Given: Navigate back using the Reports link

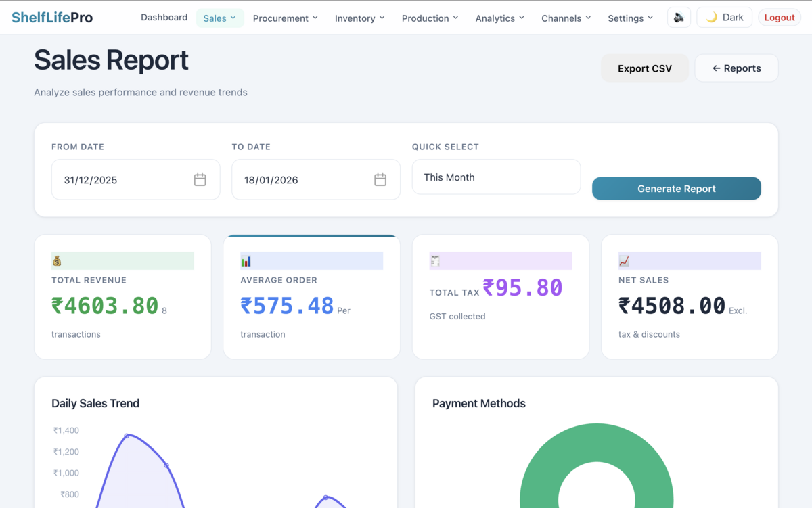Looking at the screenshot, I should click(x=736, y=68).
